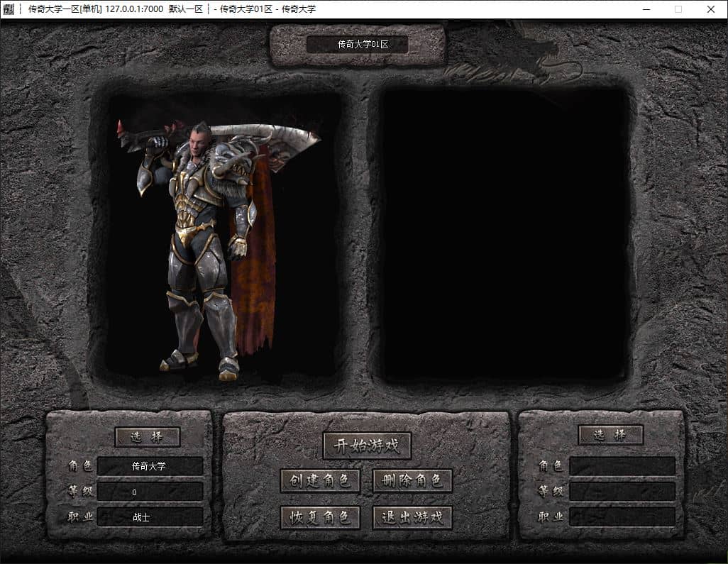Close the game window
The image size is (728, 564).
click(711, 9)
